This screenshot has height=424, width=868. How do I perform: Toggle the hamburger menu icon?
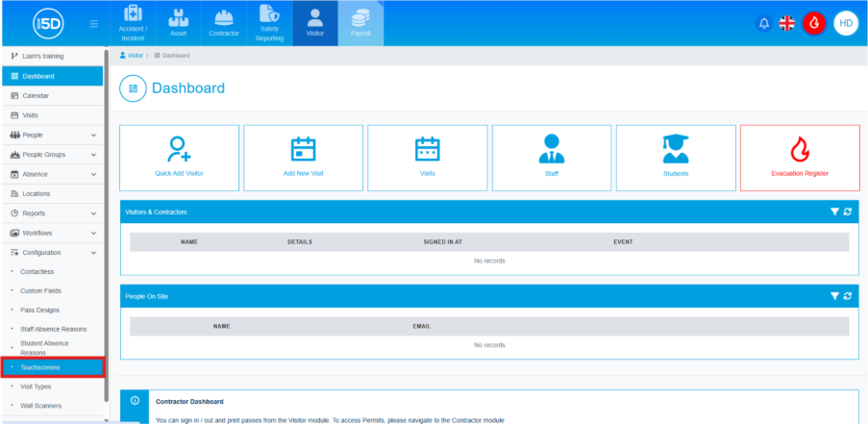(x=93, y=23)
